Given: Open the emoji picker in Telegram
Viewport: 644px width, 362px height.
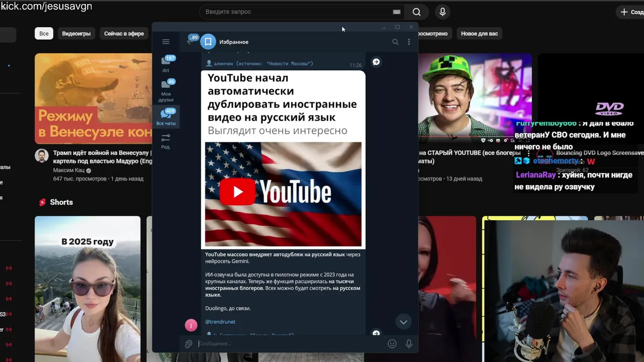Looking at the screenshot, I should pos(392,344).
